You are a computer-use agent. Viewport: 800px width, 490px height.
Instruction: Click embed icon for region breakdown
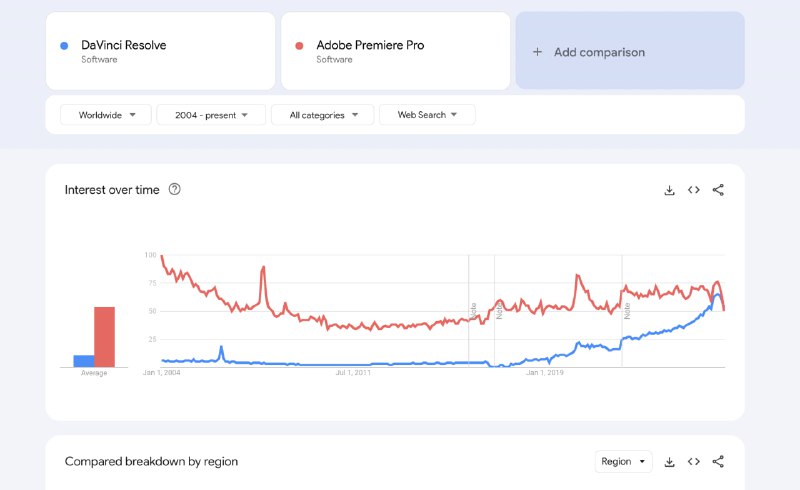point(694,462)
